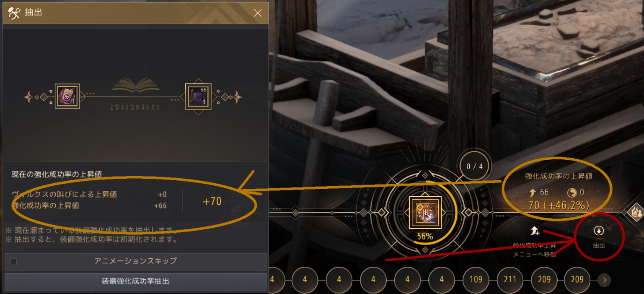Click the 抽出 extraction download icon
This screenshot has width=644, height=294.
point(598,231)
